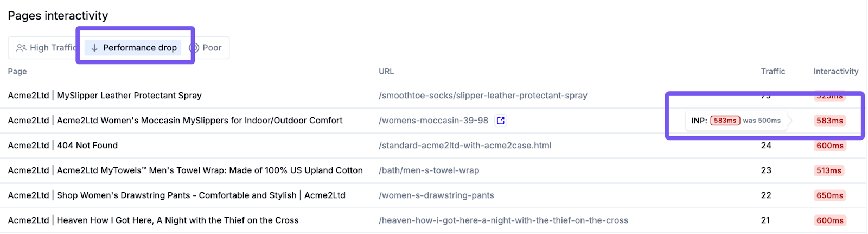Sort by the Interactivity column header
Viewport: 868px width, 234px height.
(835, 72)
